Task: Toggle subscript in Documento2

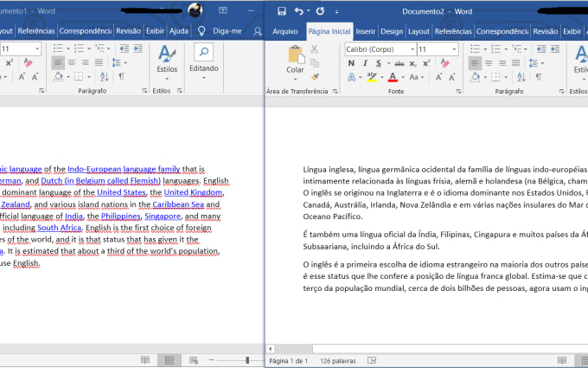Action: point(412,63)
